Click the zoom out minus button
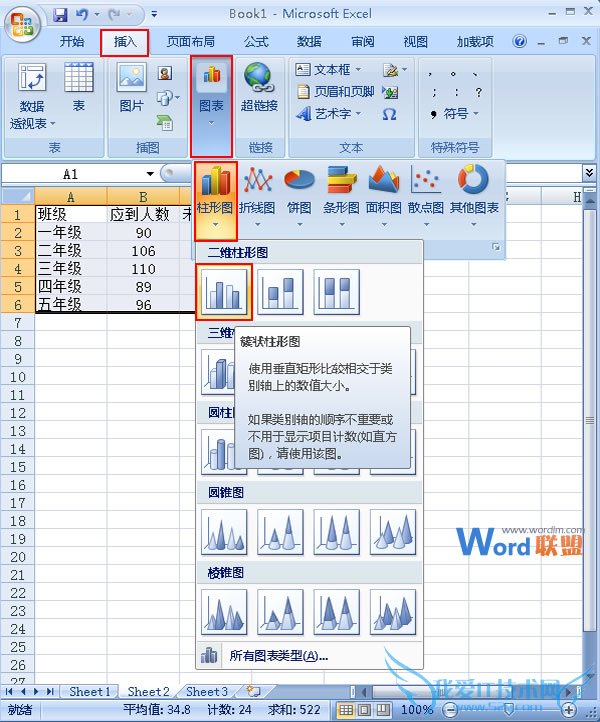 click(x=450, y=710)
